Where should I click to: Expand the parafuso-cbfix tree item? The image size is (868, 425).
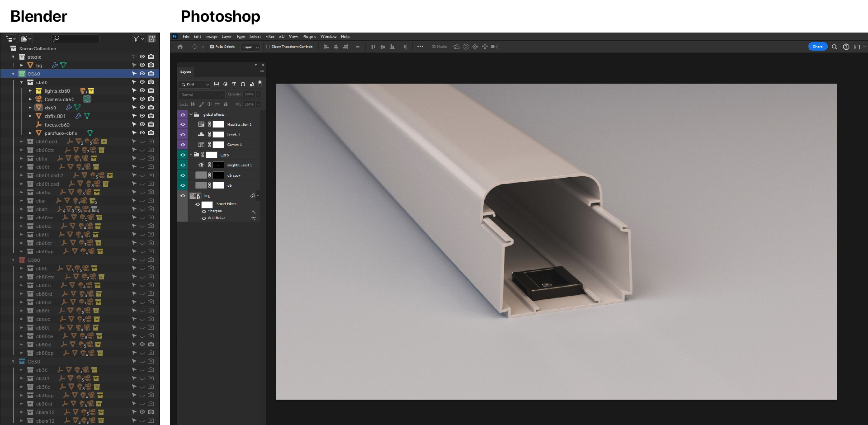[x=30, y=133]
